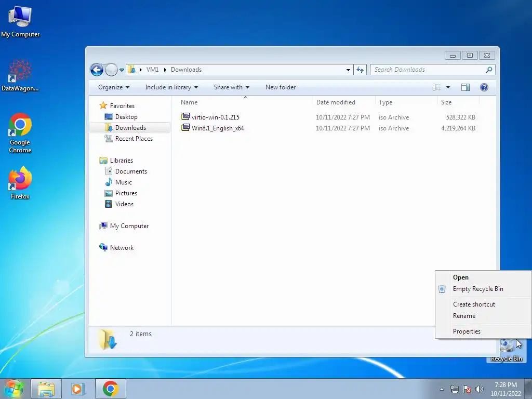Click the Recycle Bin desktop icon
The image size is (532, 399).
tap(506, 350)
